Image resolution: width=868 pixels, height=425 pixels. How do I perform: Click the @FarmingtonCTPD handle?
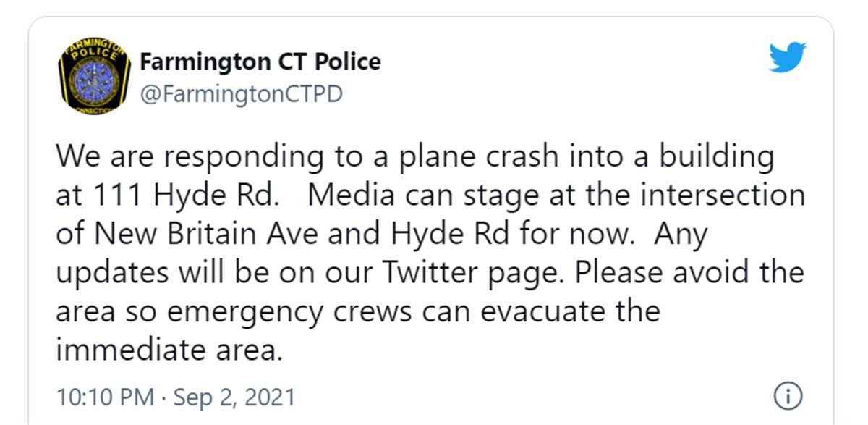(x=241, y=94)
